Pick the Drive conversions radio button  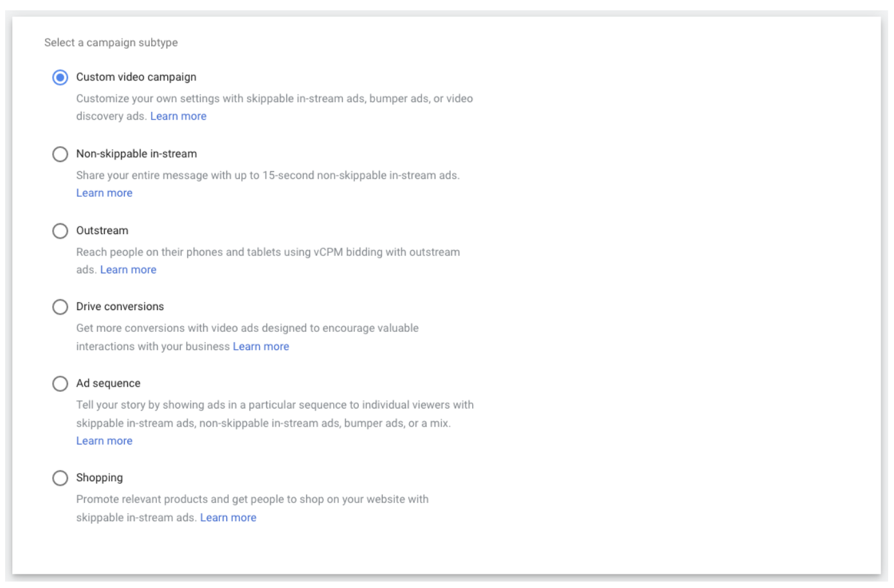coord(60,307)
